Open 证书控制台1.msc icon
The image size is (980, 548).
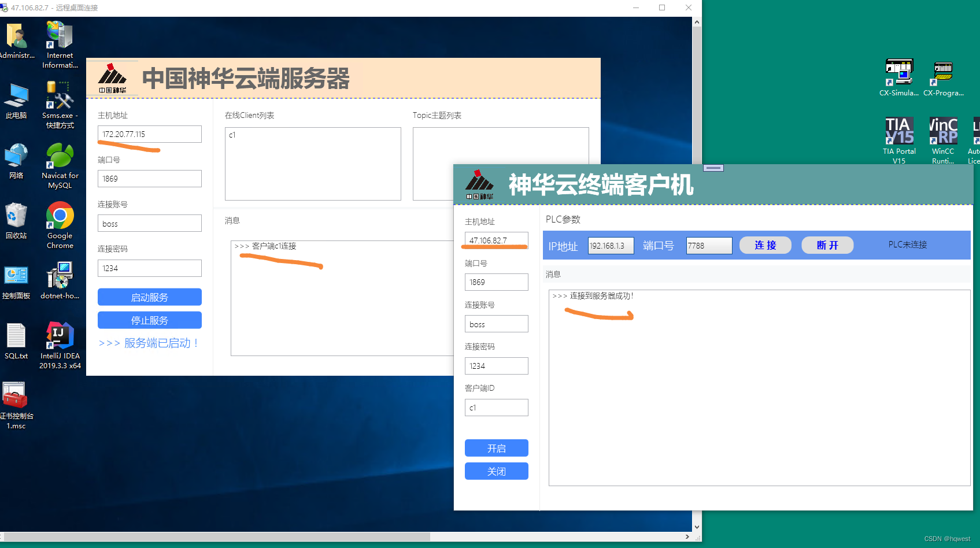[x=16, y=405]
